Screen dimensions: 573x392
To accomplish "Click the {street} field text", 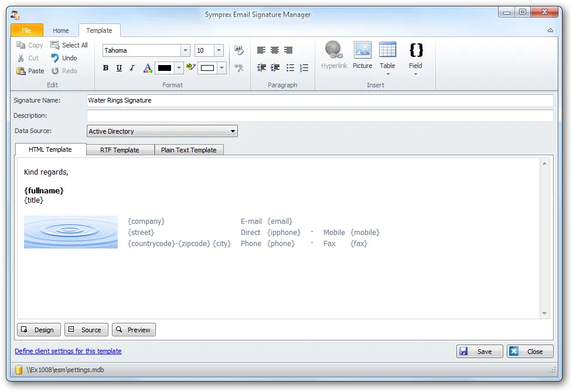I will (141, 233).
